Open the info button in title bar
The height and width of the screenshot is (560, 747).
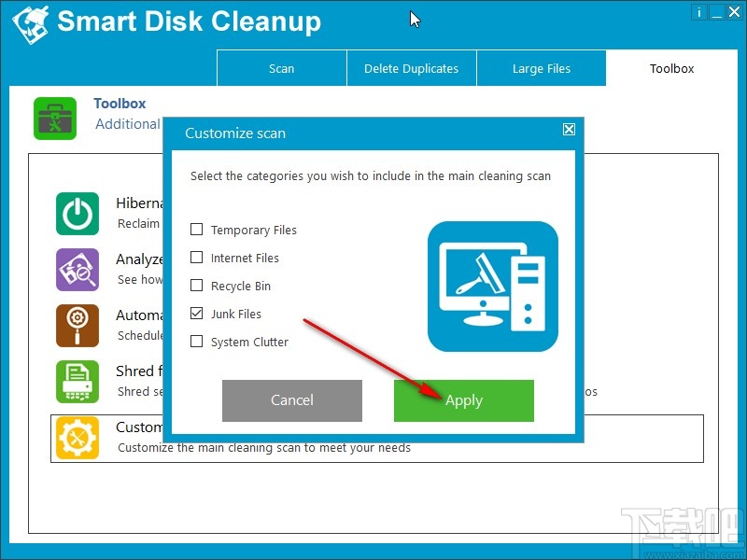coord(698,12)
